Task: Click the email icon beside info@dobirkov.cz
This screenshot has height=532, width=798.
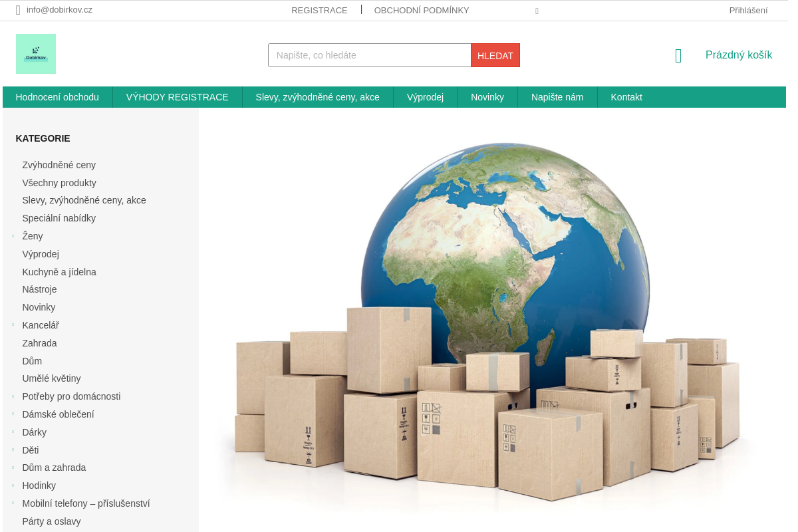Action: click(x=18, y=10)
